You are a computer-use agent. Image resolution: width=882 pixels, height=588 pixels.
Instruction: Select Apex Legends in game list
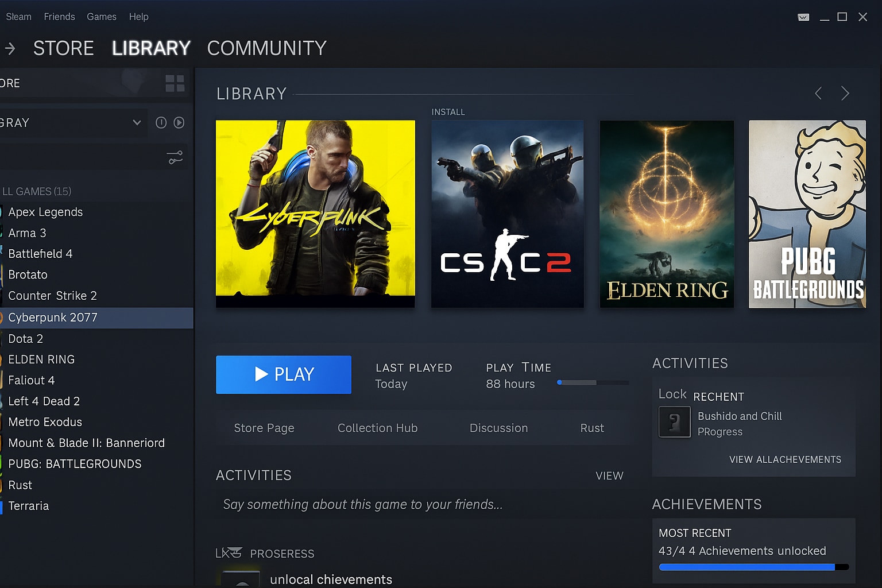tap(96, 212)
